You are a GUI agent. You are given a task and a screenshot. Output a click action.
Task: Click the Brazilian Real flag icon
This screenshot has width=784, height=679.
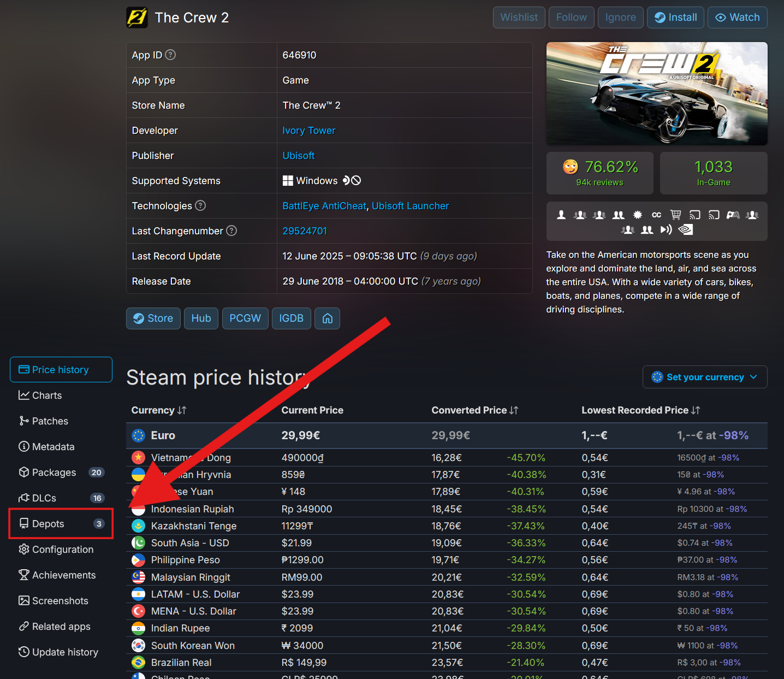pos(139,662)
